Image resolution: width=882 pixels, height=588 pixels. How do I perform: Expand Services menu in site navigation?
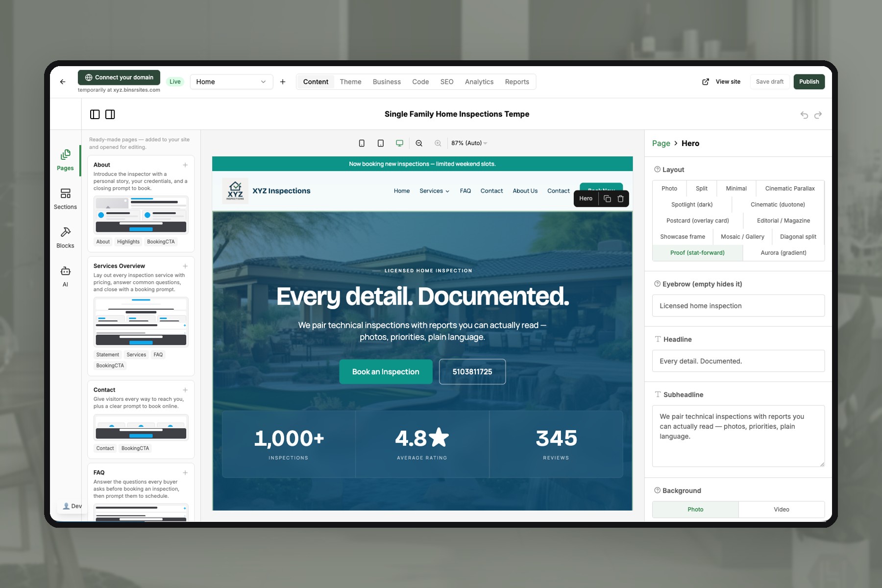pyautogui.click(x=434, y=191)
